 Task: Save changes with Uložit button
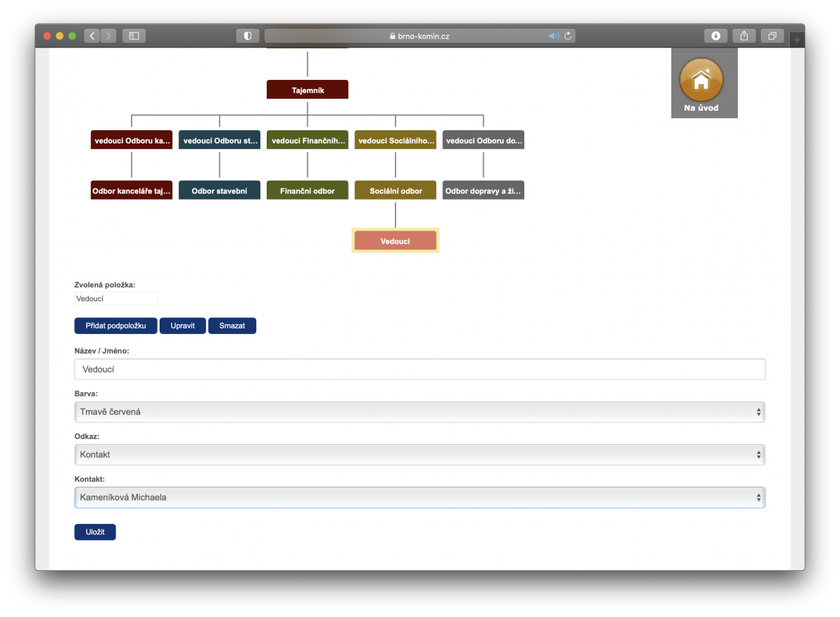point(95,532)
